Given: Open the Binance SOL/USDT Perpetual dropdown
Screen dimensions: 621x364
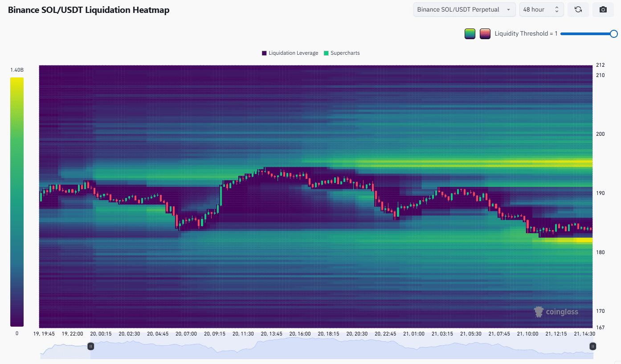Looking at the screenshot, I should (464, 9).
